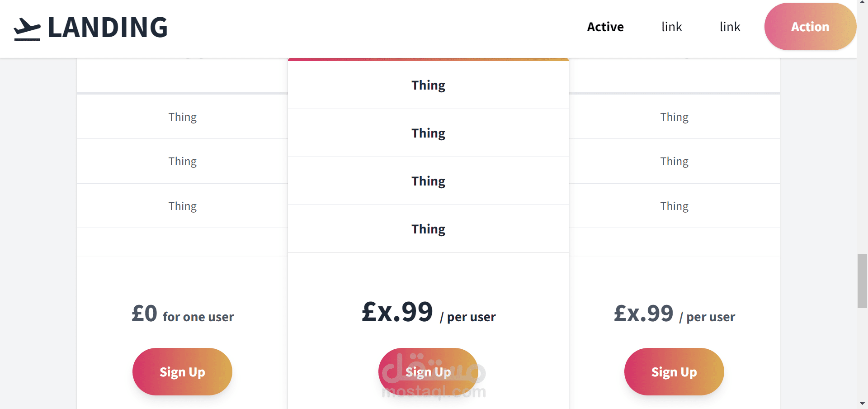Open the Active navigation item
The image size is (868, 409).
coord(605,27)
